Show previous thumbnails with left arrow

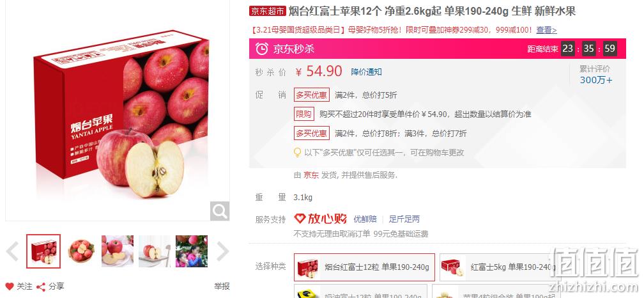pyautogui.click(x=12, y=251)
